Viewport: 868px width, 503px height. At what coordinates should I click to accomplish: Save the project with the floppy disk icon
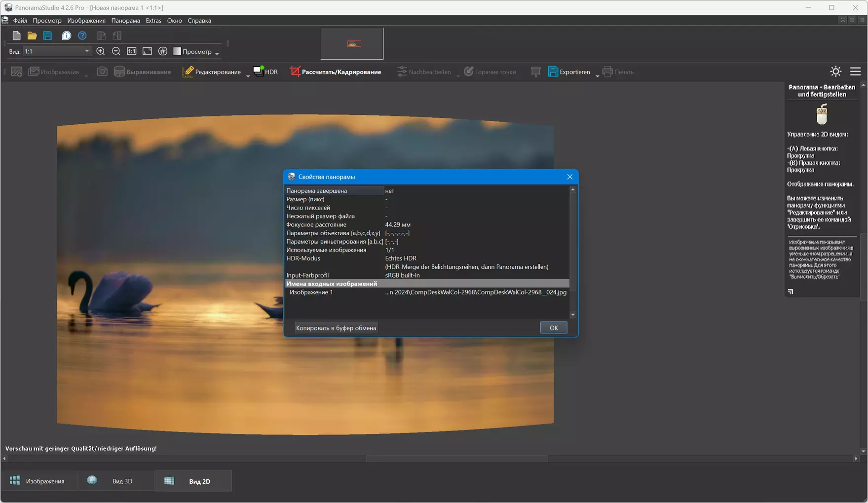[x=48, y=36]
